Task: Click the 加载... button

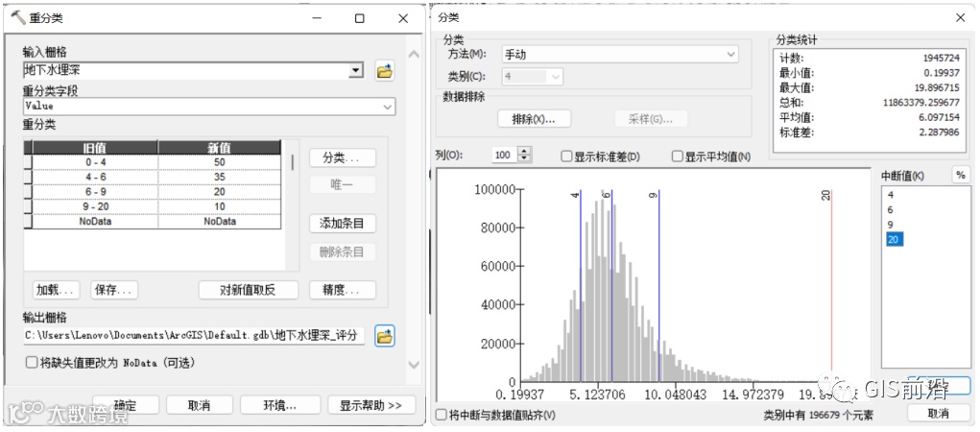Action: pyautogui.click(x=57, y=290)
